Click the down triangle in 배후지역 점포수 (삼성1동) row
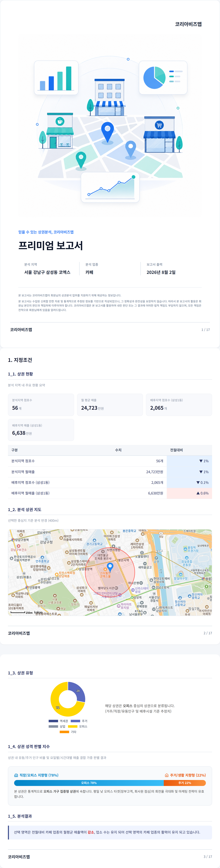 point(198,483)
